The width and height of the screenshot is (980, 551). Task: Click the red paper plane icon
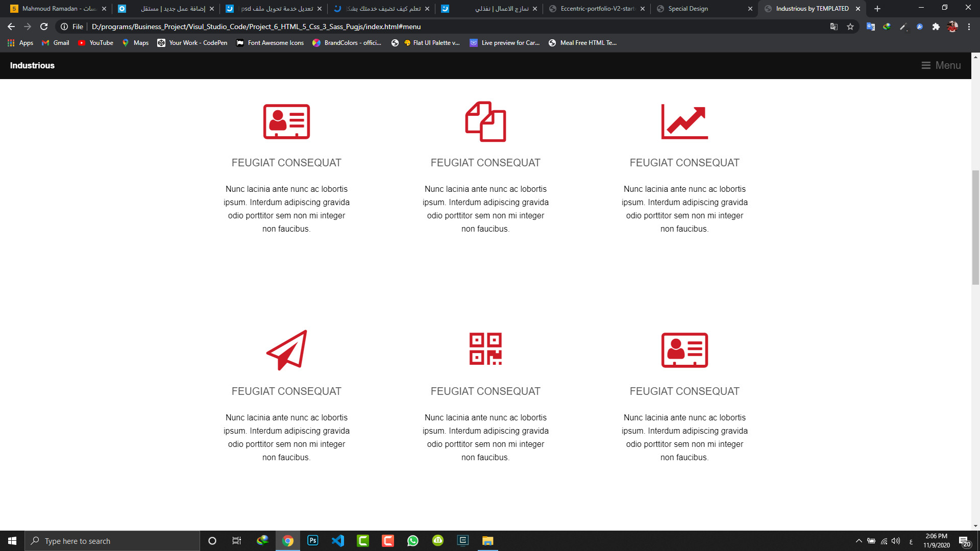(286, 349)
